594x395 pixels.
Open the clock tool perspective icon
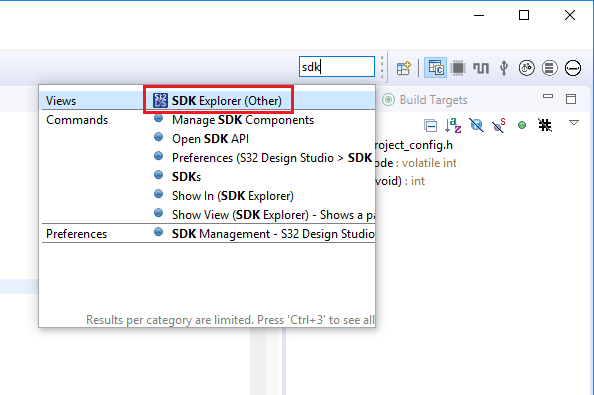pos(527,68)
